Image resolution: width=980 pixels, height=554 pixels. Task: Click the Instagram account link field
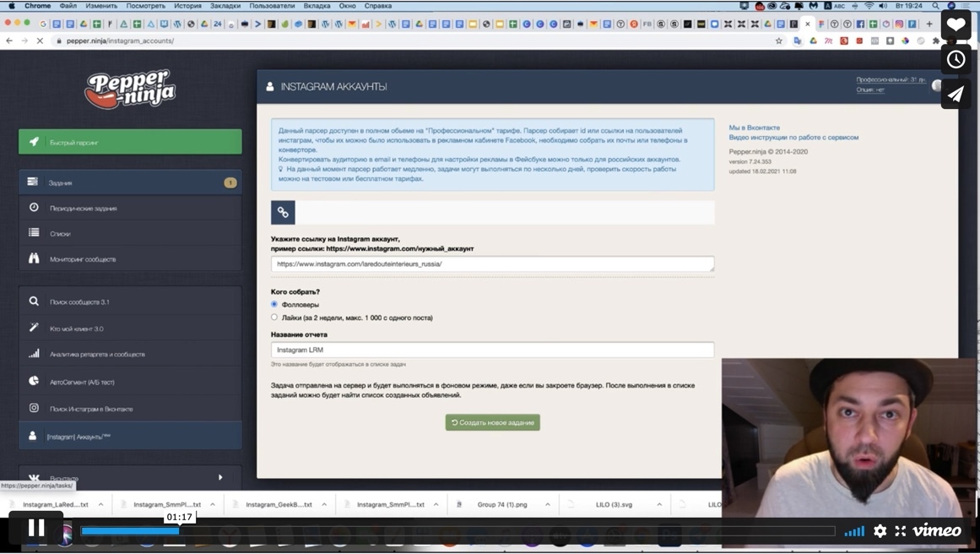click(492, 263)
